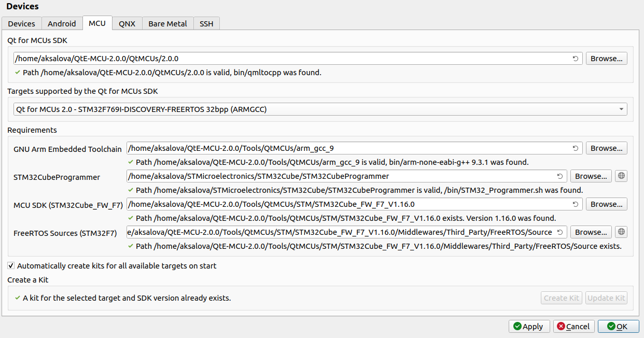Reset the FreeRTOS Sources path field
Viewport: 644px width, 338px height.
(559, 232)
